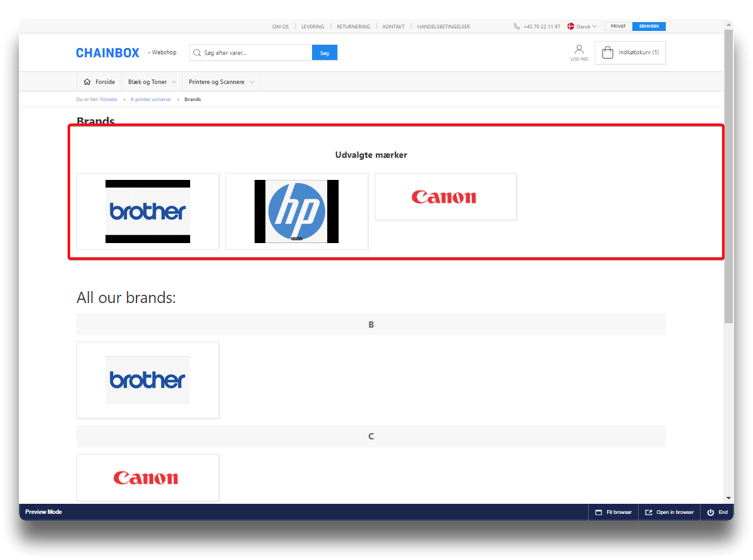753x560 pixels.
Task: Click the phone number icon
Action: click(517, 27)
